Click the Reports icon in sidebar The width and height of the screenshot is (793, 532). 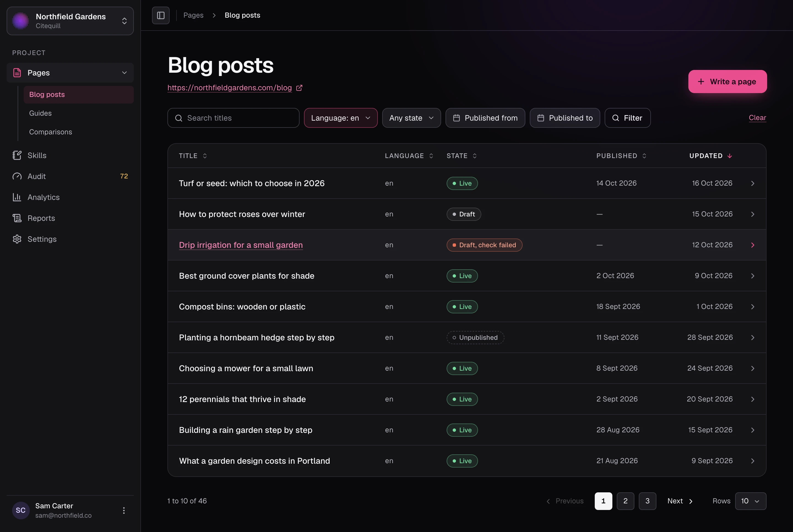coord(17,218)
